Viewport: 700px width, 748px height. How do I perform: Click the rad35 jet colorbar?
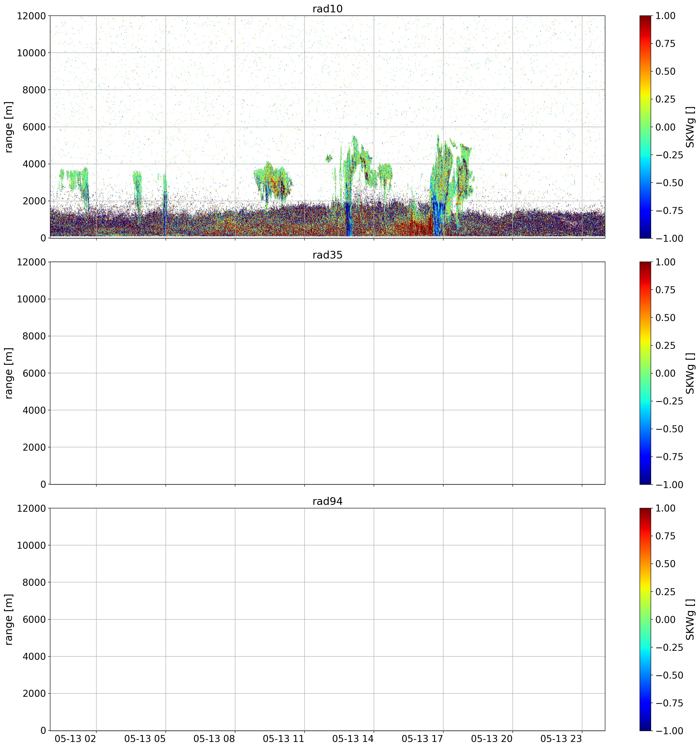pyautogui.click(x=645, y=373)
